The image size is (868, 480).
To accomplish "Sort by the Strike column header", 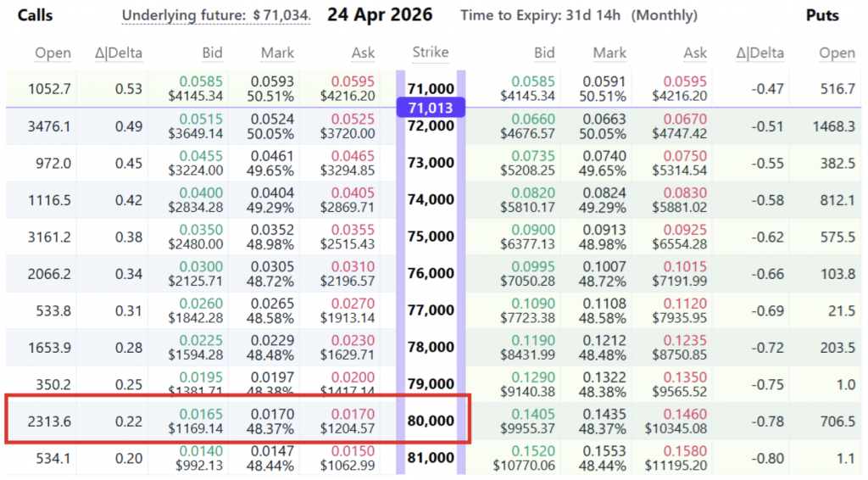I will pyautogui.click(x=431, y=53).
